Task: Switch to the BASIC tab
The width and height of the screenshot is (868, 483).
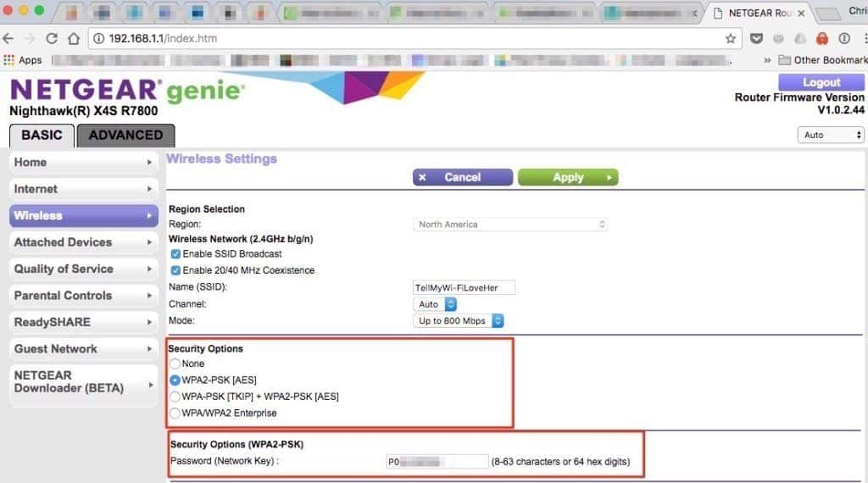Action: click(x=42, y=135)
